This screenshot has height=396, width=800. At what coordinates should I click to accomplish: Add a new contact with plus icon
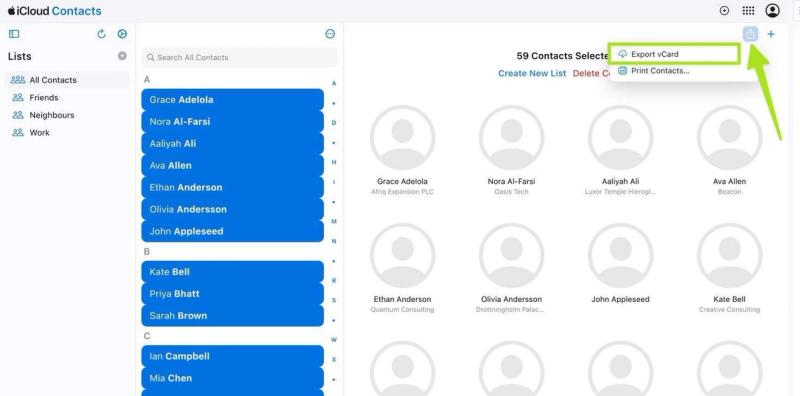pyautogui.click(x=771, y=34)
